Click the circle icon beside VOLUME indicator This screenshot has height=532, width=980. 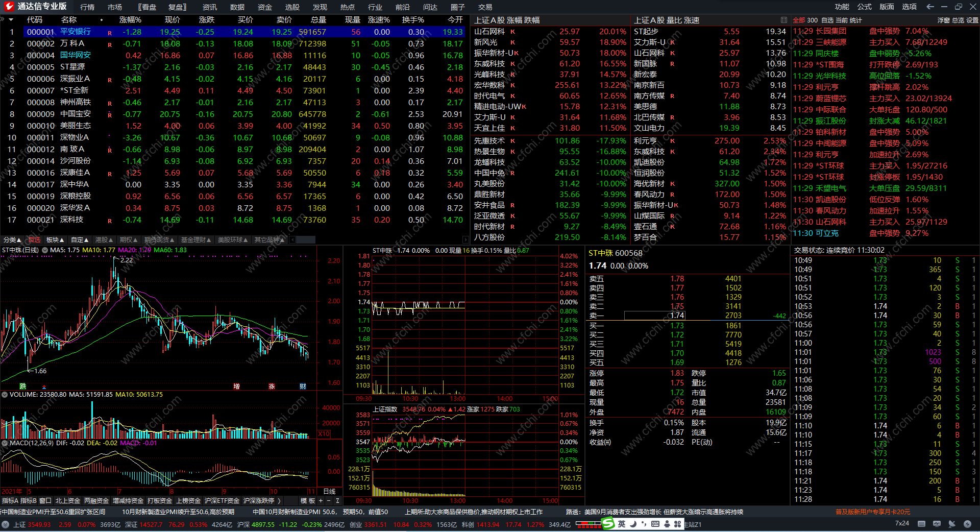(x=5, y=395)
